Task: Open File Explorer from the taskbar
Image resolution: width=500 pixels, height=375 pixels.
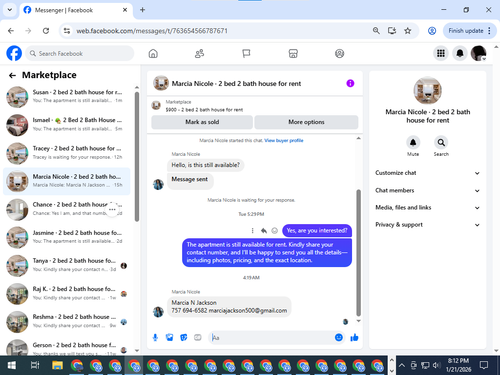Action: 57,365
